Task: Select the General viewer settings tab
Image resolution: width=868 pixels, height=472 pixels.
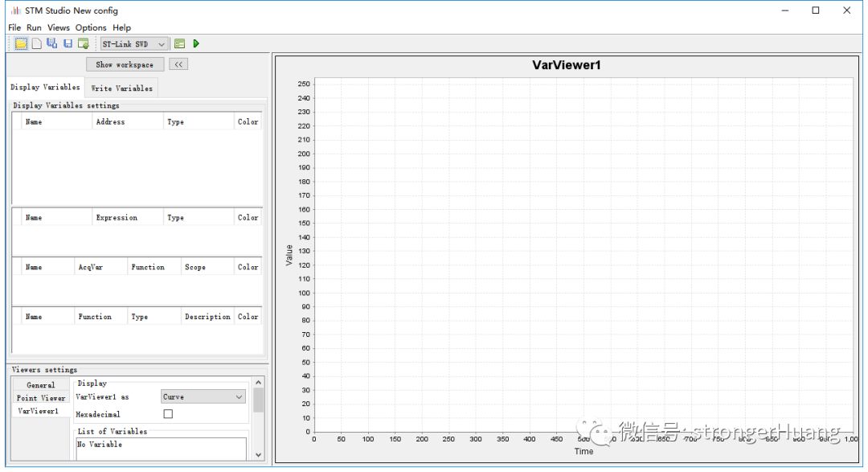Action: 41,385
